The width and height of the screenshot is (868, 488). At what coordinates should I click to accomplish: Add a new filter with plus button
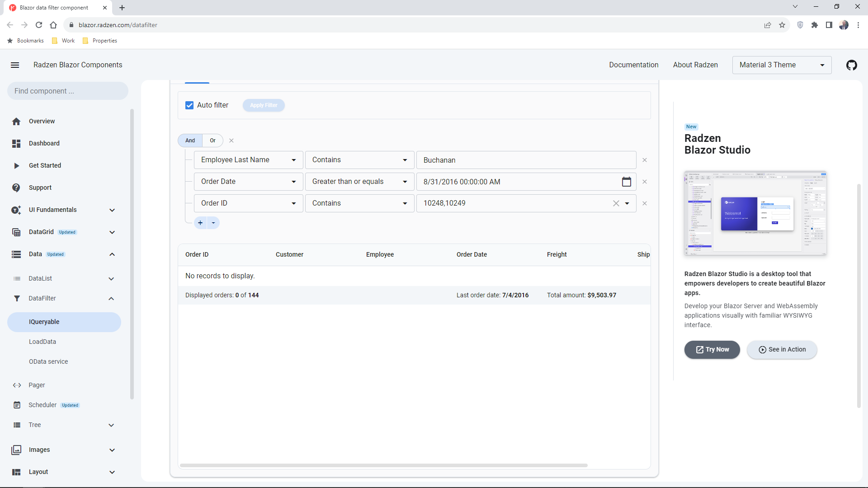pos(200,223)
